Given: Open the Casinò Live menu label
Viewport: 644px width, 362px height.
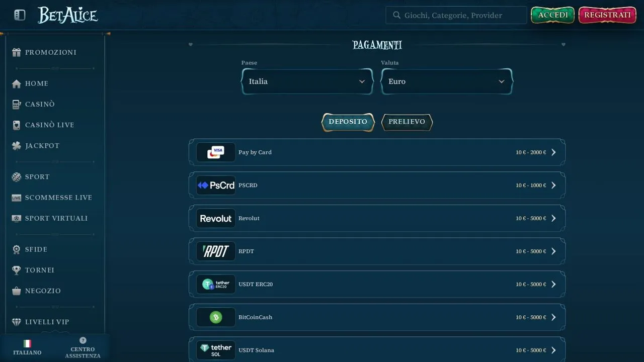Looking at the screenshot, I should [x=50, y=125].
